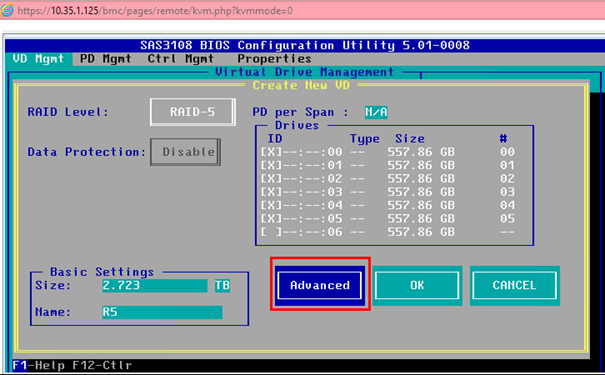This screenshot has width=605, height=375.
Task: Select the TB size unit field
Action: coord(222,285)
